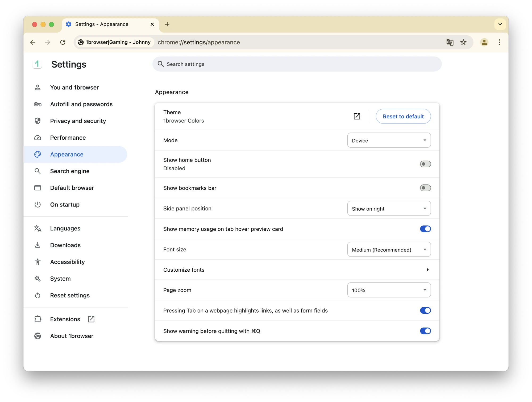Click the person icon for You and 1browser
Viewport: 532px width, 402px height.
pos(38,88)
